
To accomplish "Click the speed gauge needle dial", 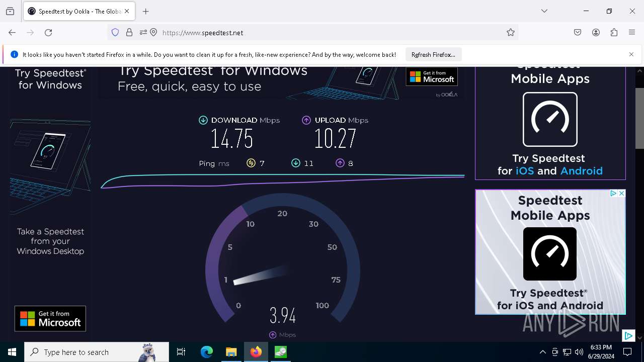I will [x=283, y=258].
